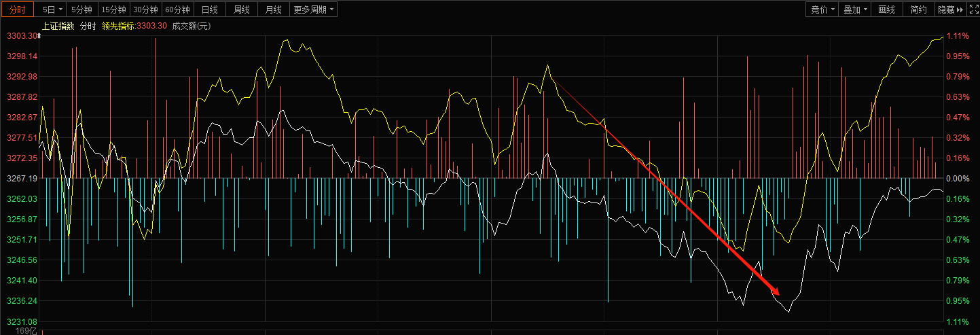Click the fullscreen expand icon

tap(973, 10)
